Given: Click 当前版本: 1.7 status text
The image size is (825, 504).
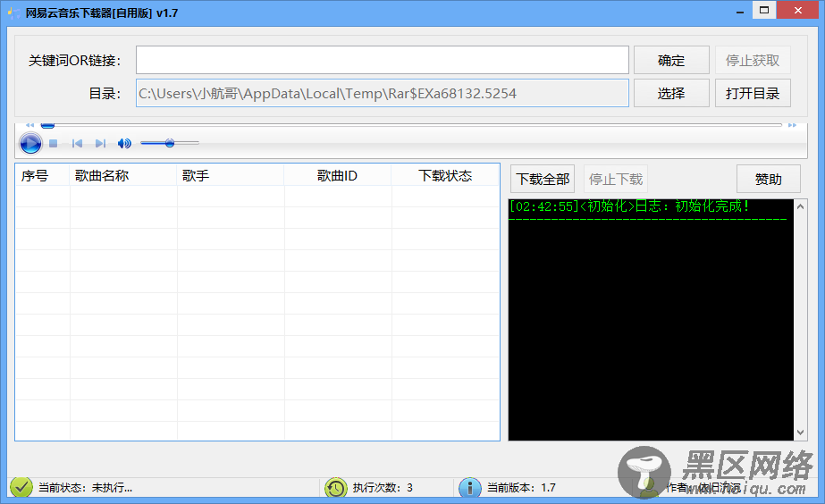Looking at the screenshot, I should point(521,488).
